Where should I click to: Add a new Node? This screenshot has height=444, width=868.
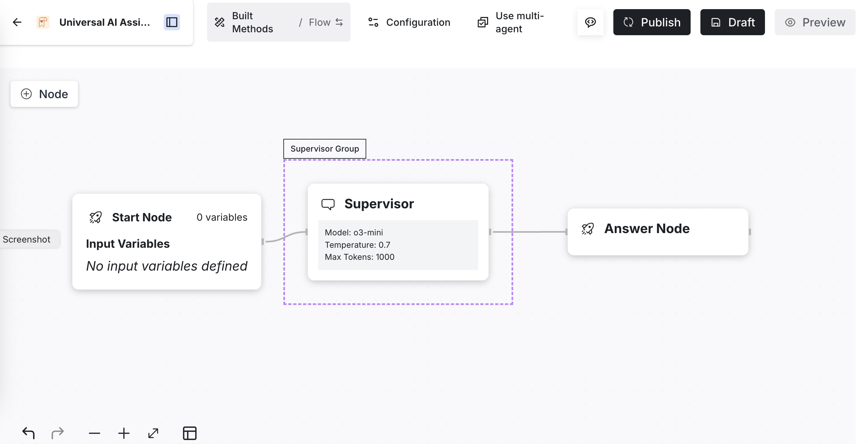tap(44, 94)
